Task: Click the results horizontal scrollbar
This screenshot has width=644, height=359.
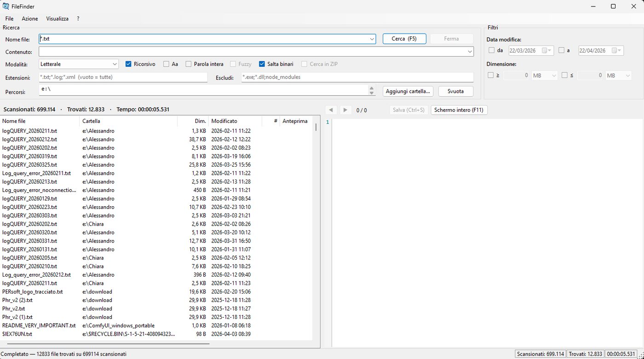Action: [108, 344]
